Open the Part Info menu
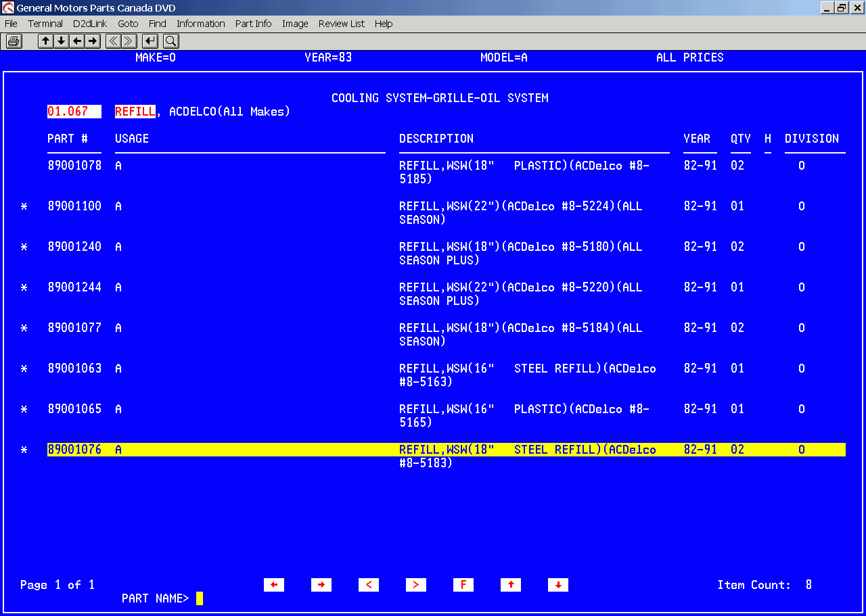 (254, 24)
